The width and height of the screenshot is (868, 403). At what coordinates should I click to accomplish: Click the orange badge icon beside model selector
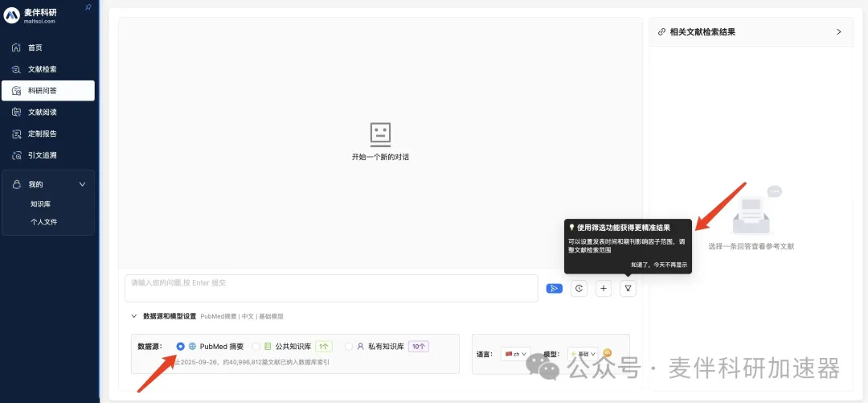[x=608, y=353]
